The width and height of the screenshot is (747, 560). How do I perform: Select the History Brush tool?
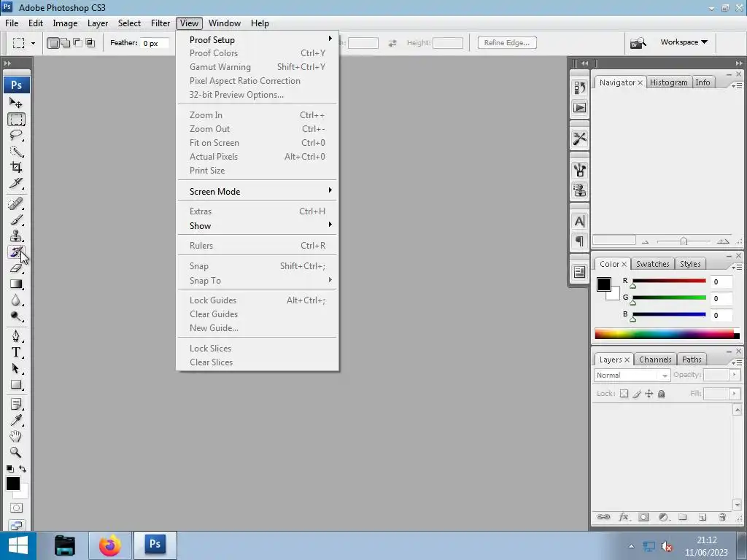tap(16, 252)
